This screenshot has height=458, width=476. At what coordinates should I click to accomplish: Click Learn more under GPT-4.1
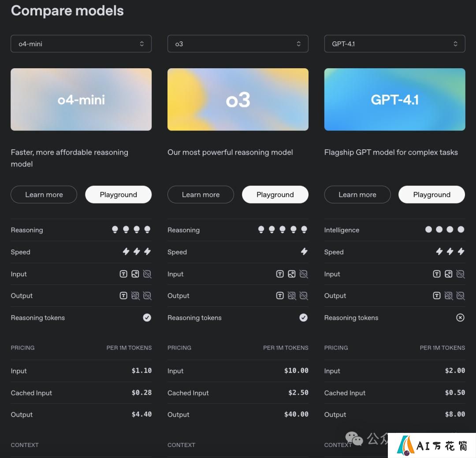coord(357,194)
